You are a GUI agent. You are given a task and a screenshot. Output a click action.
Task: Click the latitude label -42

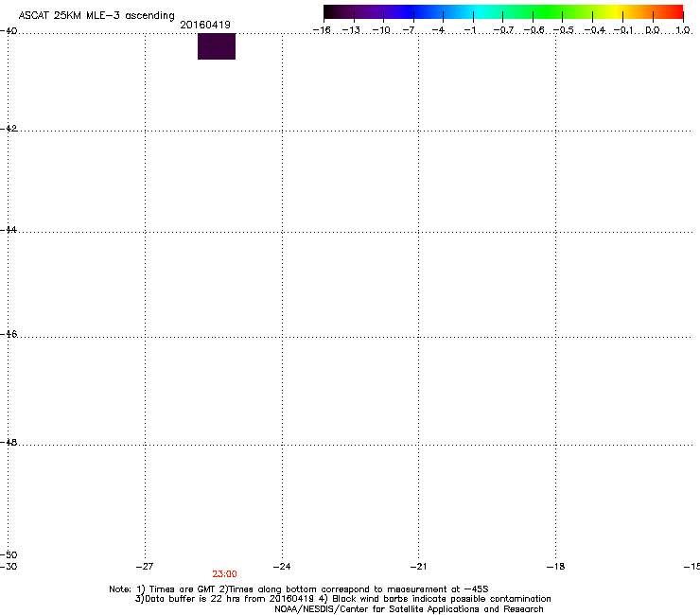(x=9, y=128)
